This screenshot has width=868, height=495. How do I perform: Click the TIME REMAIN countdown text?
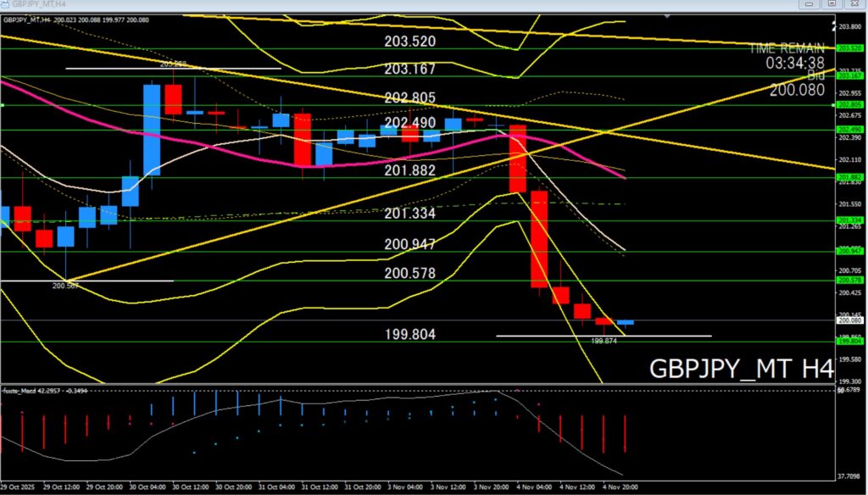tap(787, 56)
